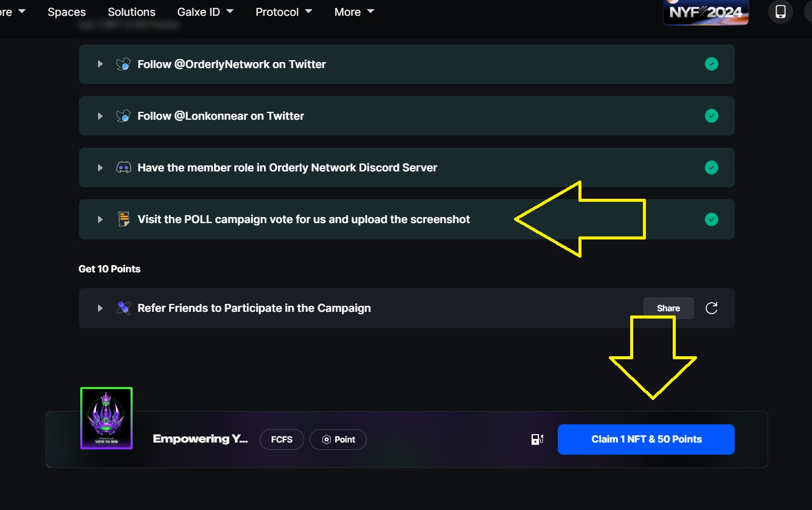Click the Point tag
812x510 pixels.
pos(338,439)
